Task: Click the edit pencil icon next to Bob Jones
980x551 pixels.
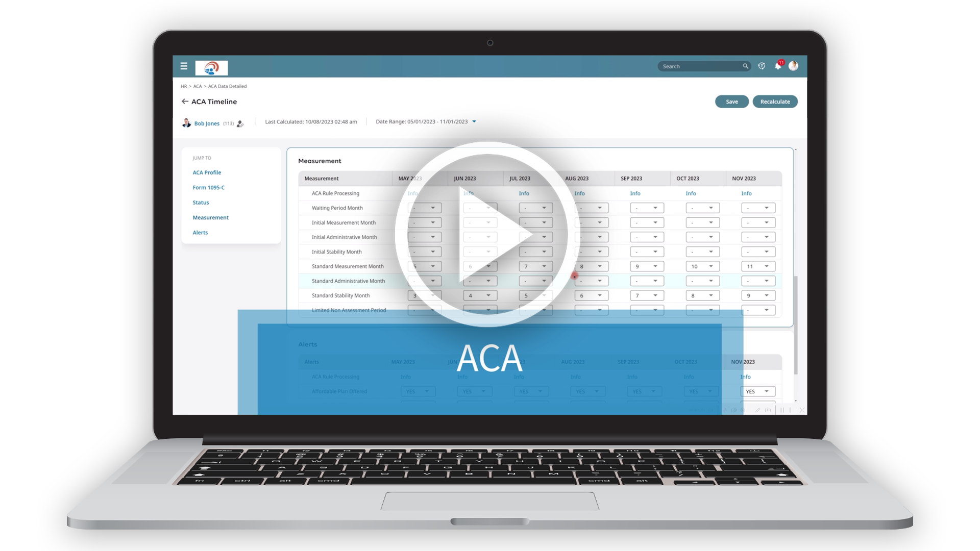Action: coord(241,123)
